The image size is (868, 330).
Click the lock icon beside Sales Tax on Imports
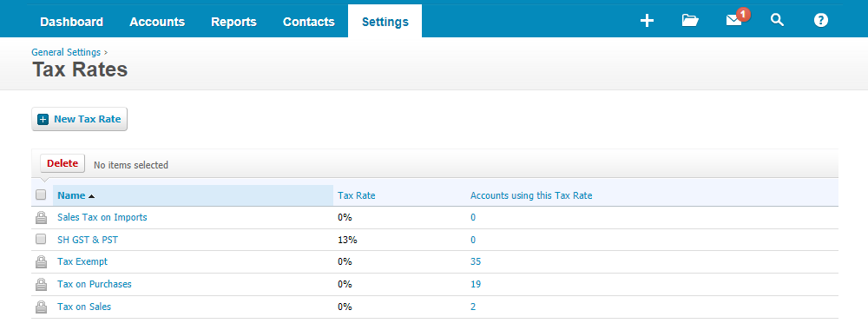41,218
